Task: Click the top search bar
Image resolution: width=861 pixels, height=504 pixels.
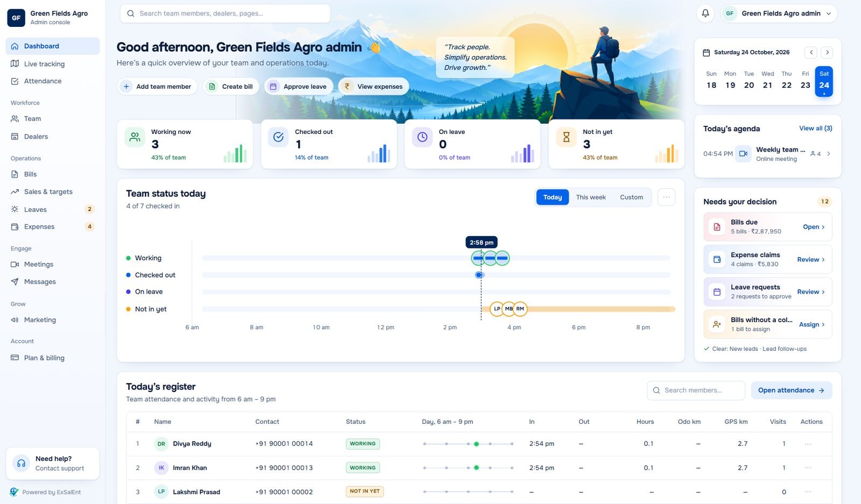Action: point(225,13)
